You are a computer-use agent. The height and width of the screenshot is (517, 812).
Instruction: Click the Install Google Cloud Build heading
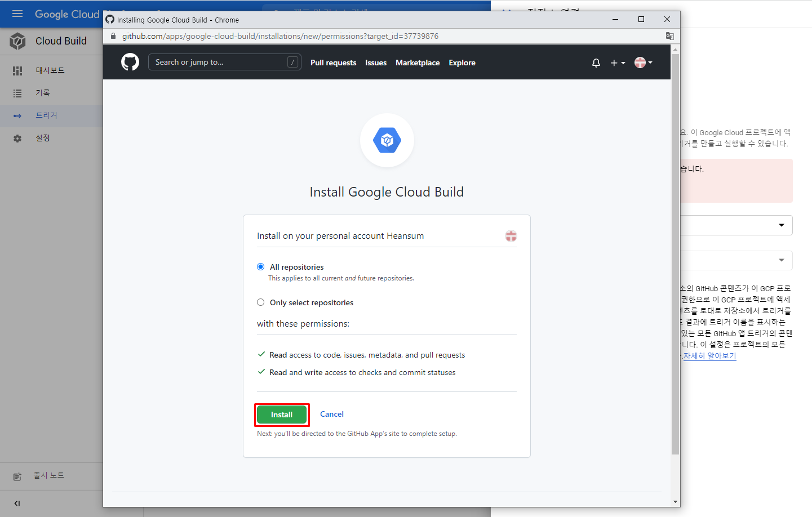pyautogui.click(x=387, y=192)
